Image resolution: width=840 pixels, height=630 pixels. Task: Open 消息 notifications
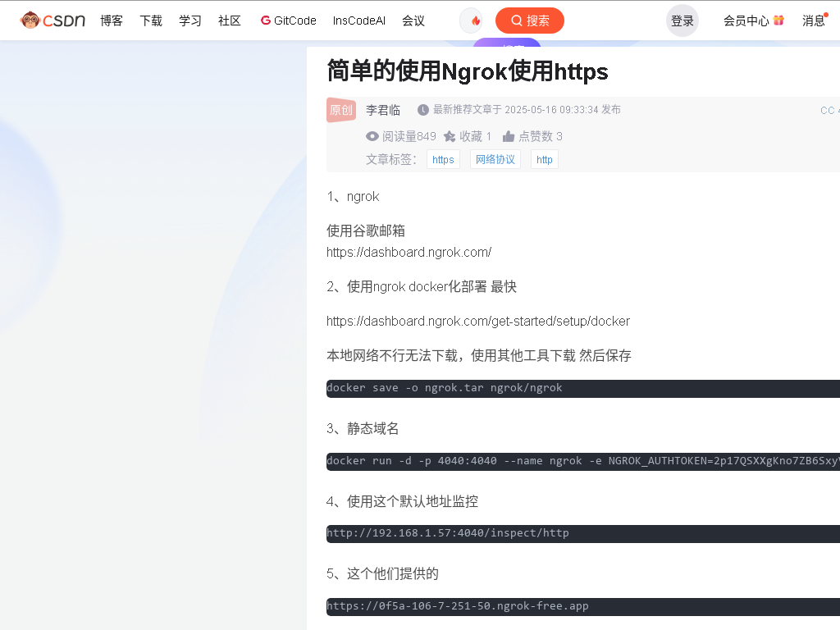[813, 21]
